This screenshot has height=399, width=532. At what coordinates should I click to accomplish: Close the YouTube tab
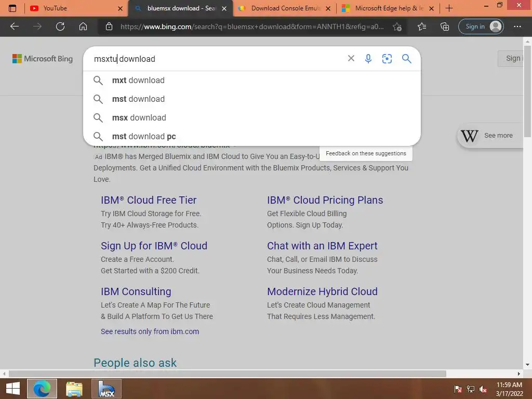pos(120,8)
